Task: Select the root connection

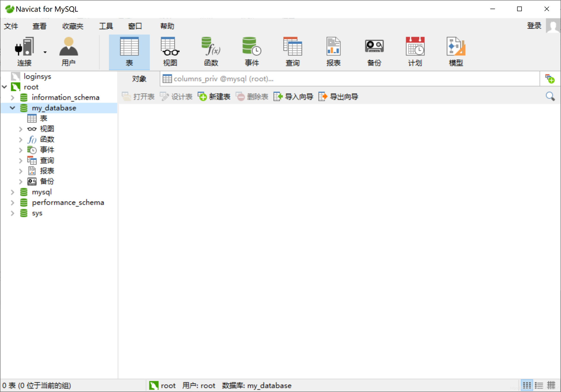Action: 31,87
